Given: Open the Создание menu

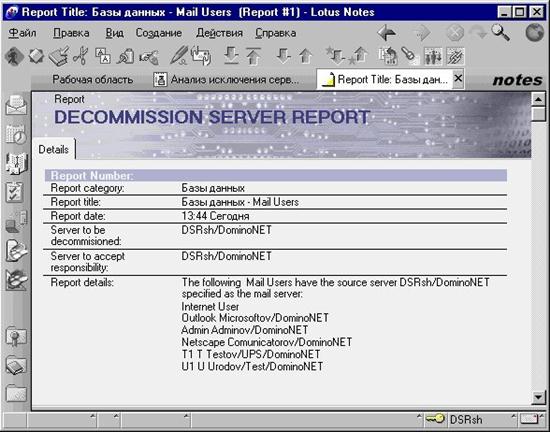Looking at the screenshot, I should [159, 33].
